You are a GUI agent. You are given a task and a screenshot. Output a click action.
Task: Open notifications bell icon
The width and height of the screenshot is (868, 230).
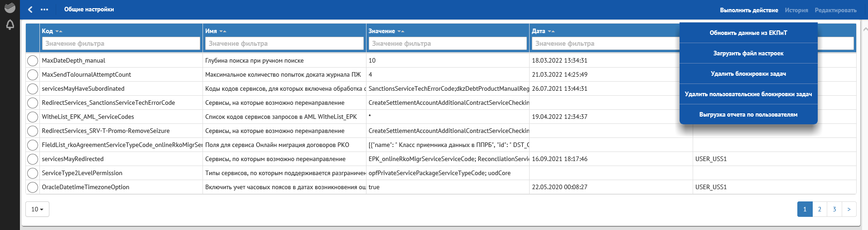10,25
